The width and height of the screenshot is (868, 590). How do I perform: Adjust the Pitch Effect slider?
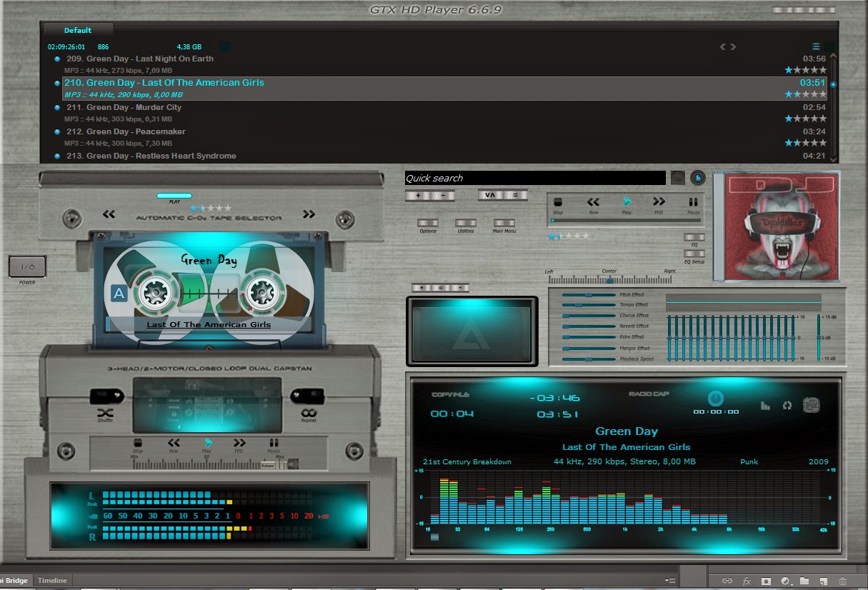[x=589, y=294]
